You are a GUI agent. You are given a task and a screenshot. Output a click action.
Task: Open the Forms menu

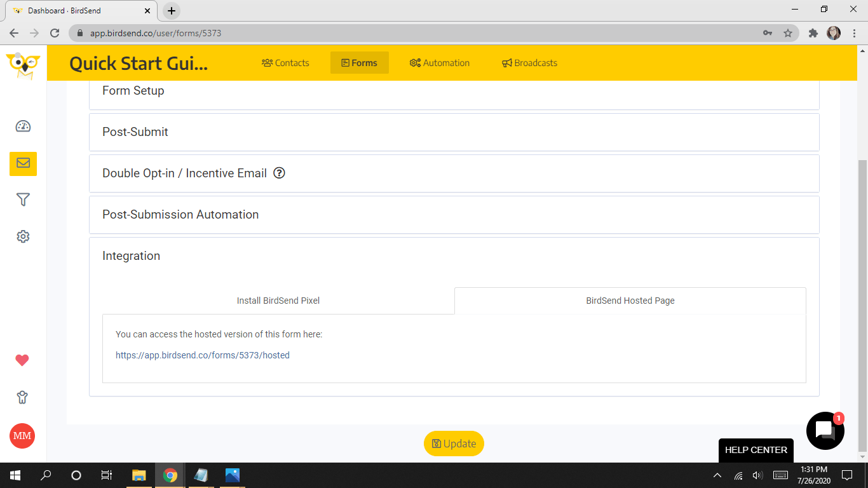[360, 63]
